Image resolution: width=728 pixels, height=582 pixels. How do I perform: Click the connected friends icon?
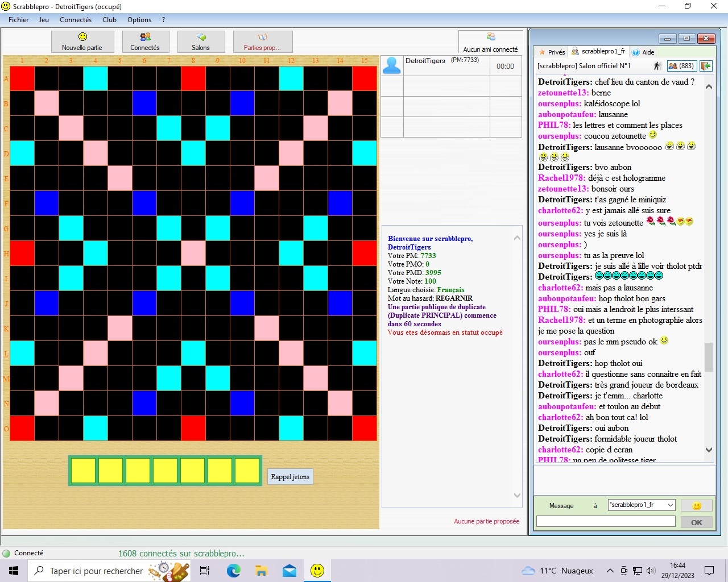pos(490,37)
